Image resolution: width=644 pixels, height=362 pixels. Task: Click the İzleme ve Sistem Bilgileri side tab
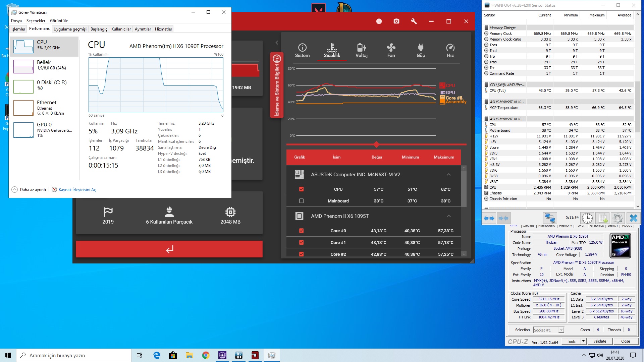click(x=277, y=85)
